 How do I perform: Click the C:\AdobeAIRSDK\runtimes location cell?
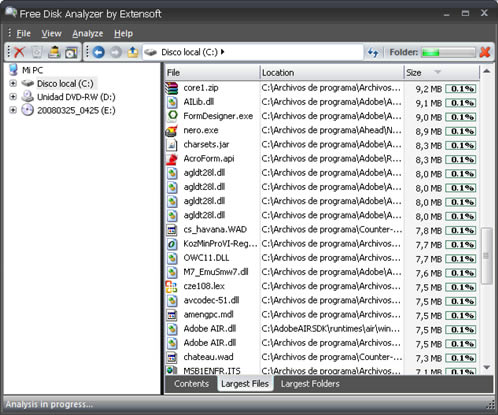coord(331,329)
